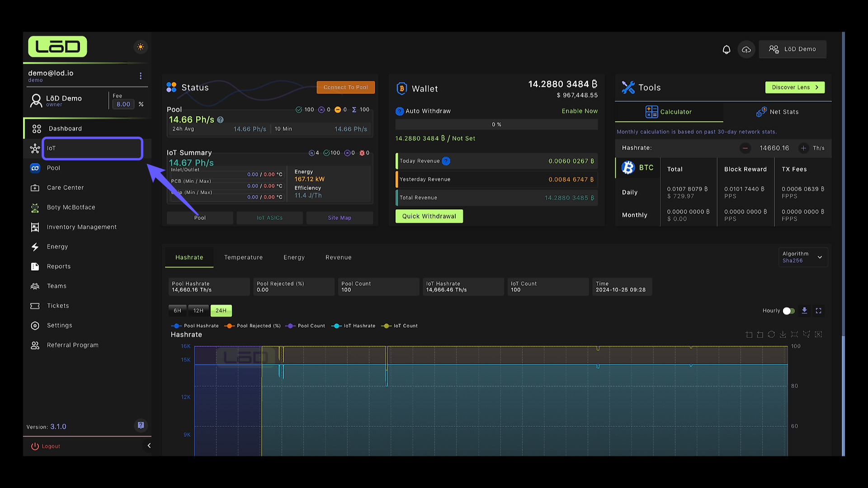Screen dimensions: 868x488
Task: Toggle the light/dark theme sun icon
Action: [141, 47]
